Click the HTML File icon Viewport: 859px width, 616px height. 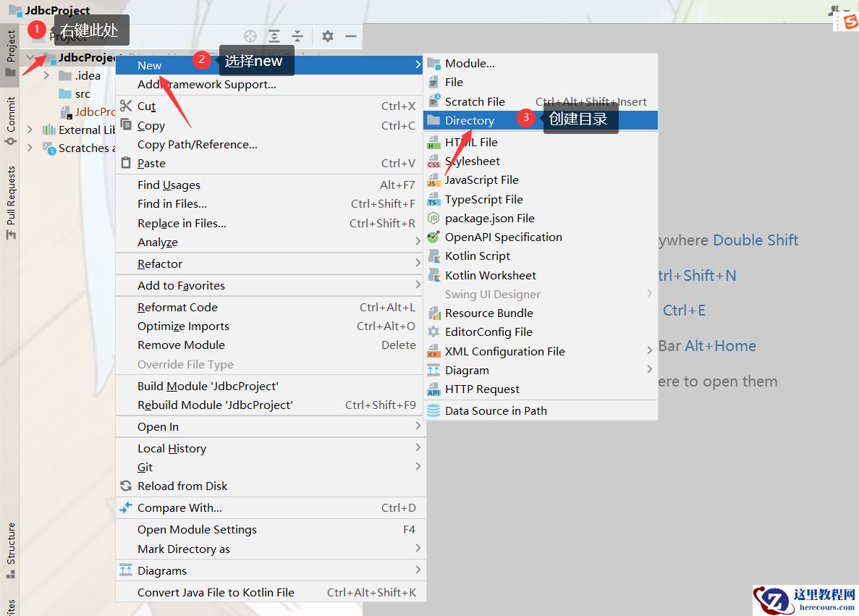click(x=434, y=142)
